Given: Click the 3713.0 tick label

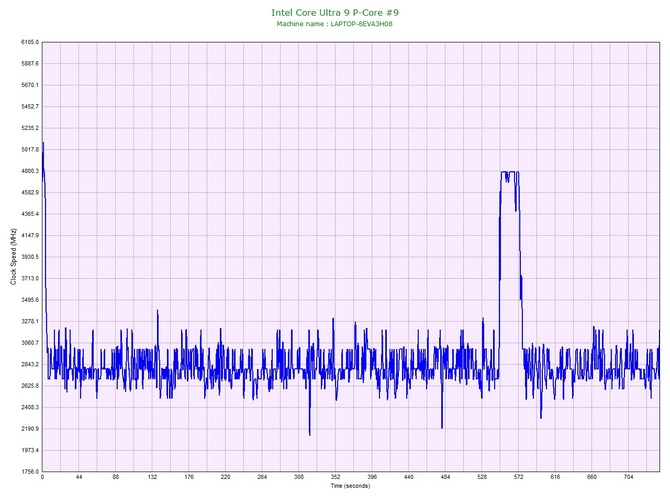Looking at the screenshot, I should pos(30,278).
